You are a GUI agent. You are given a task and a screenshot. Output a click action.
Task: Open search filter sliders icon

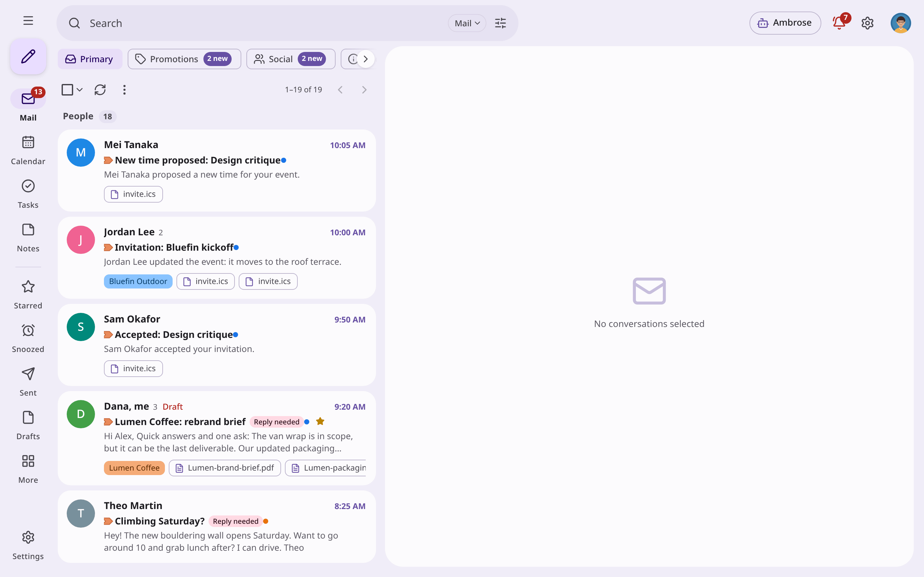(500, 23)
